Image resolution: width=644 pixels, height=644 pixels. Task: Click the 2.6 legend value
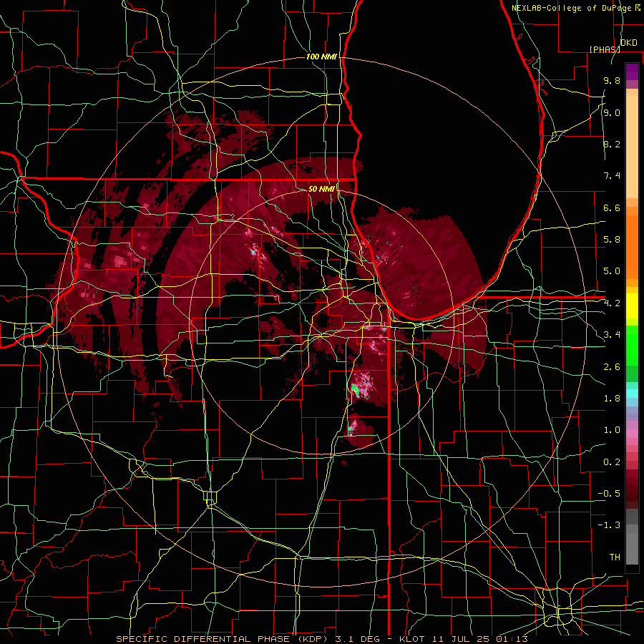tap(612, 367)
